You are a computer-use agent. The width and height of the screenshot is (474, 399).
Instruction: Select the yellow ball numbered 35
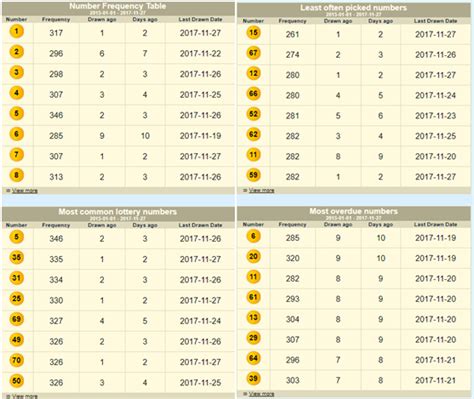[16, 258]
